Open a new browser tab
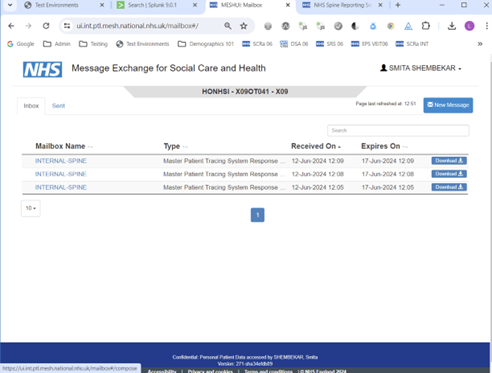 coord(398,5)
